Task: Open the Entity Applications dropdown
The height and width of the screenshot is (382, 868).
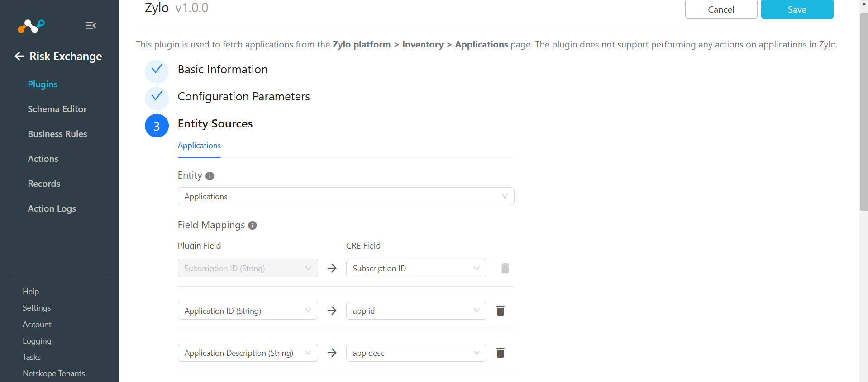Action: [346, 196]
